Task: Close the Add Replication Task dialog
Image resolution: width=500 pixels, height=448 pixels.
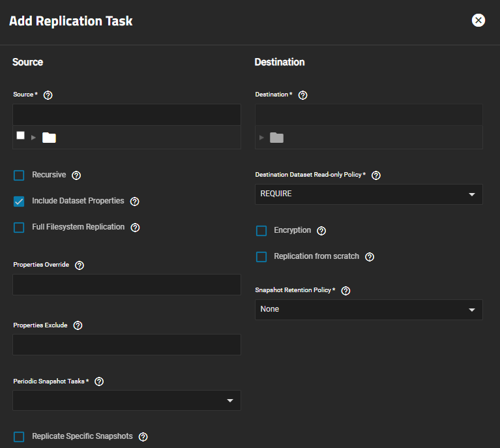Action: (478, 20)
